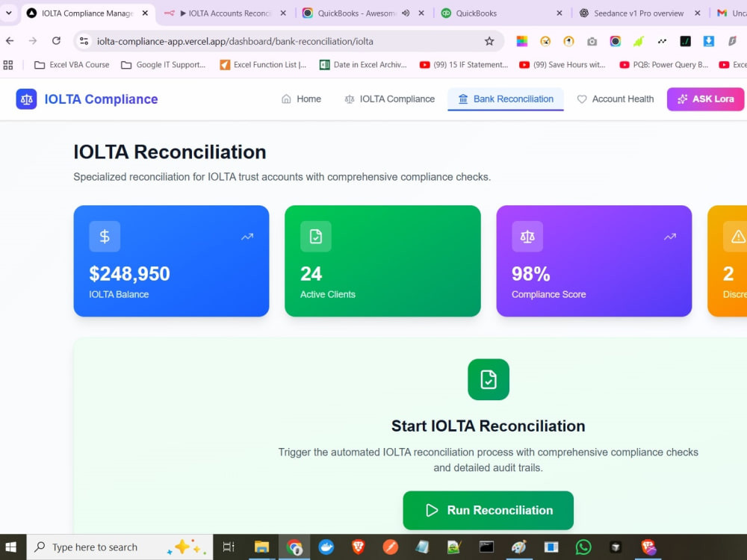747x560 pixels.
Task: Click the IOLTA Compliance scales logo icon
Action: tap(26, 99)
